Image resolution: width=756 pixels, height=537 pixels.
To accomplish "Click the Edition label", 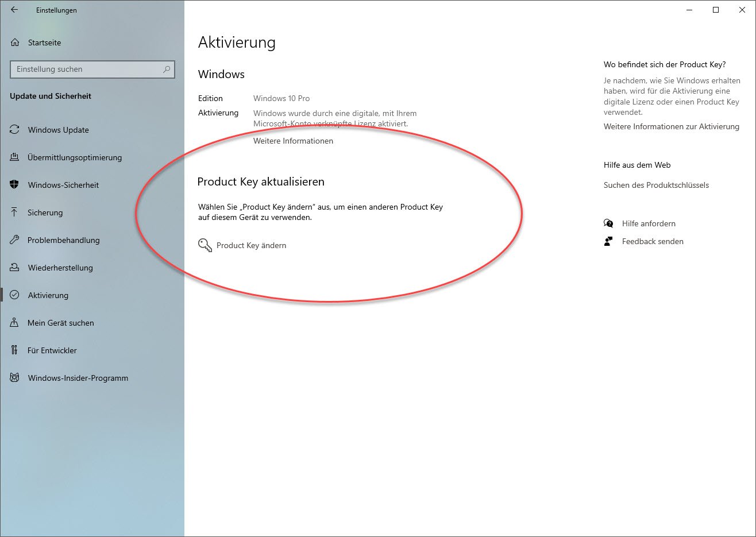I will click(210, 98).
